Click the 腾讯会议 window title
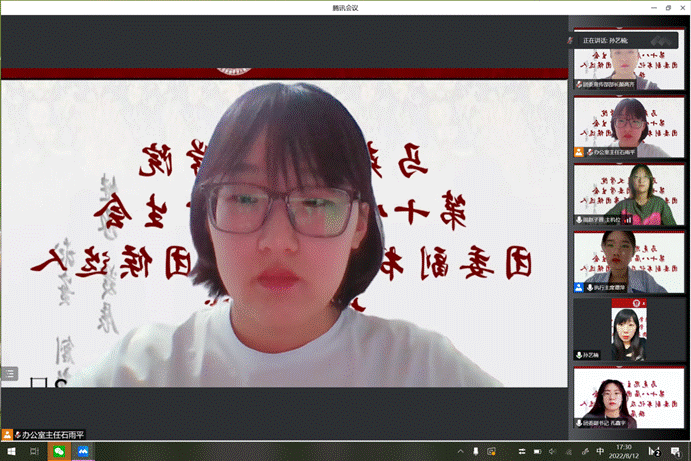 click(345, 7)
